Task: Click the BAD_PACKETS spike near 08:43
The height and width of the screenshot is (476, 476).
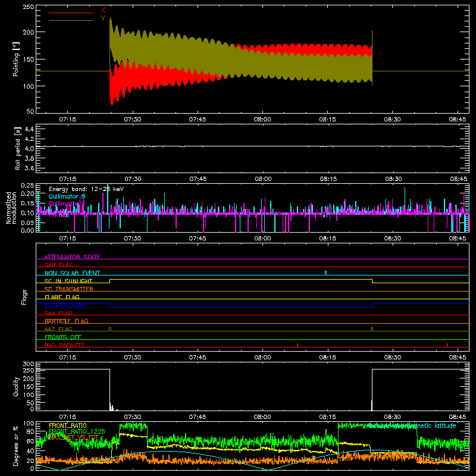Action: (447, 345)
